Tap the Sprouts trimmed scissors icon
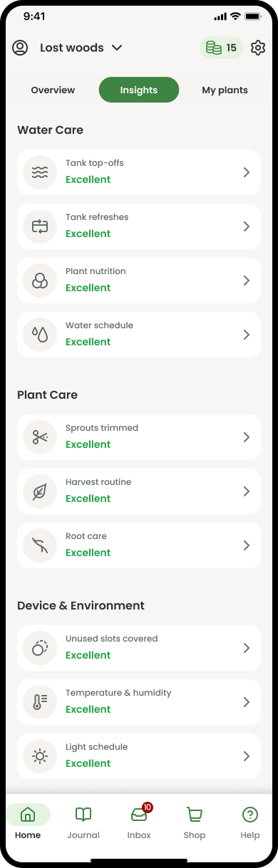The image size is (278, 868). click(x=40, y=436)
